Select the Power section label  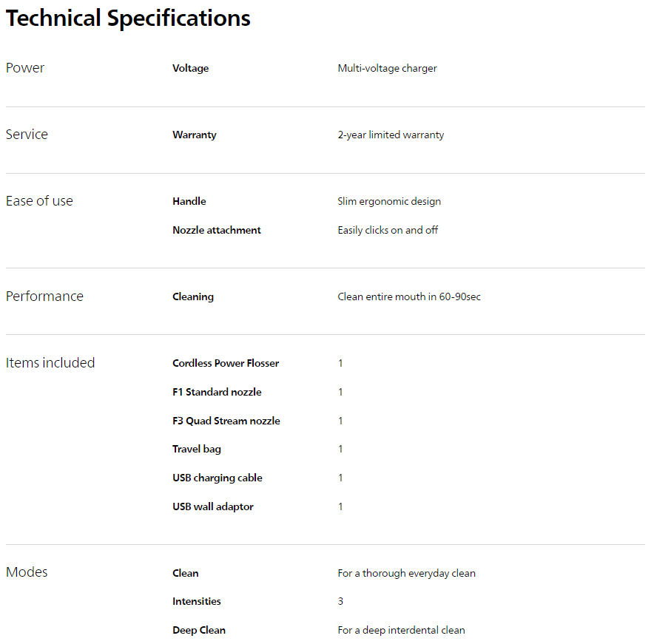click(x=25, y=68)
